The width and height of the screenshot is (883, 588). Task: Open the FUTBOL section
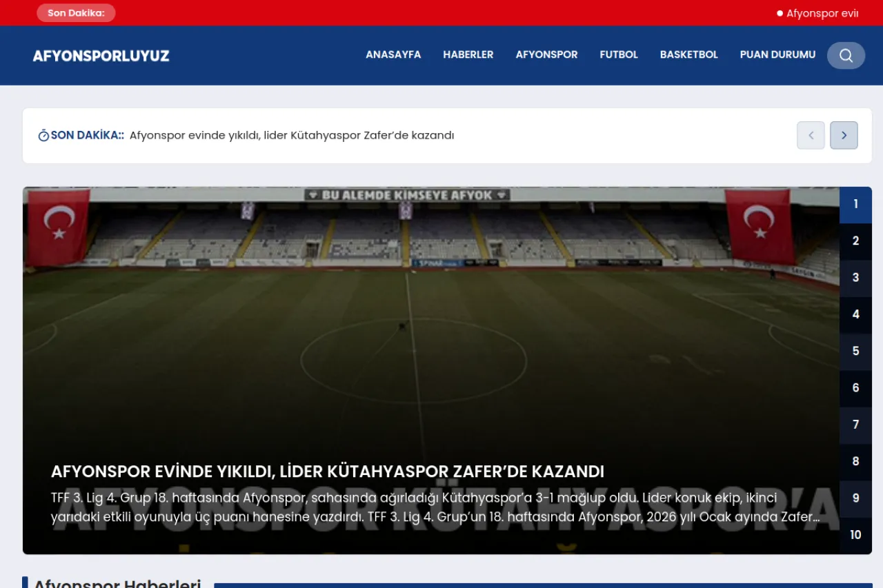pyautogui.click(x=619, y=54)
